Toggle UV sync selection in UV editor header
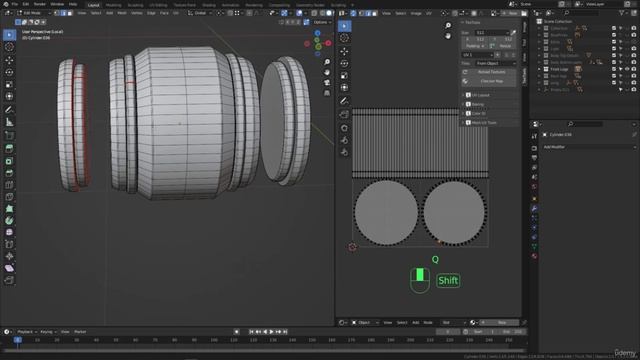640x360 pixels. [x=353, y=13]
